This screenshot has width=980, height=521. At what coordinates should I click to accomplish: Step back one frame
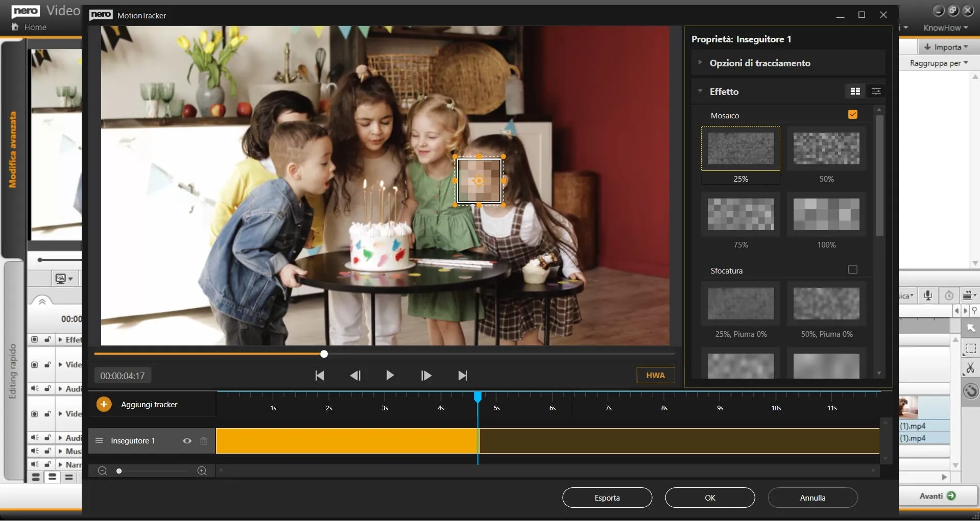(x=355, y=376)
